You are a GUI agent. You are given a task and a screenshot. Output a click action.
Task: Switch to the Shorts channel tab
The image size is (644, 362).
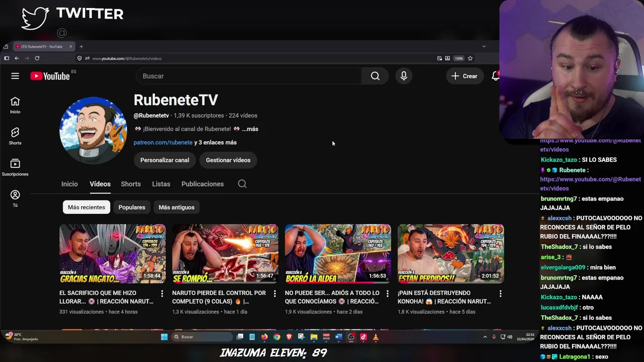point(131,184)
